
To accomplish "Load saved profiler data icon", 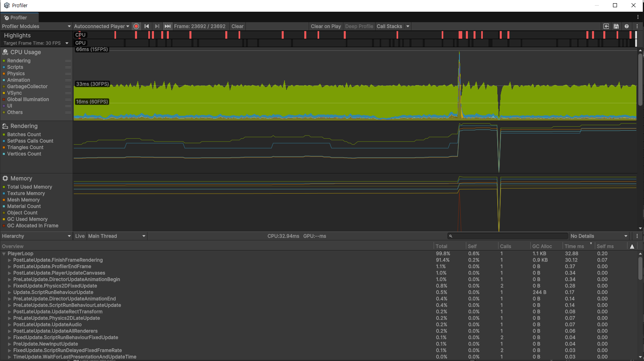I will tap(606, 26).
